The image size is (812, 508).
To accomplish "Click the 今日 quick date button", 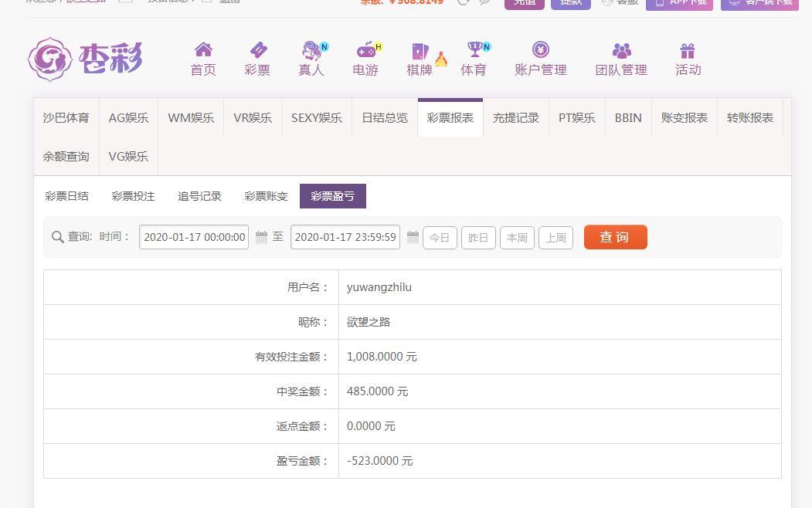I will tap(440, 238).
